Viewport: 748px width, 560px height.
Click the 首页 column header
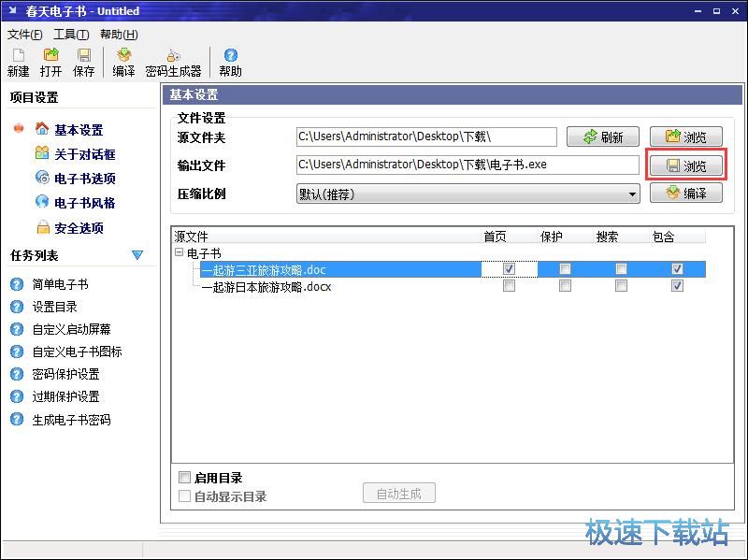[509, 237]
